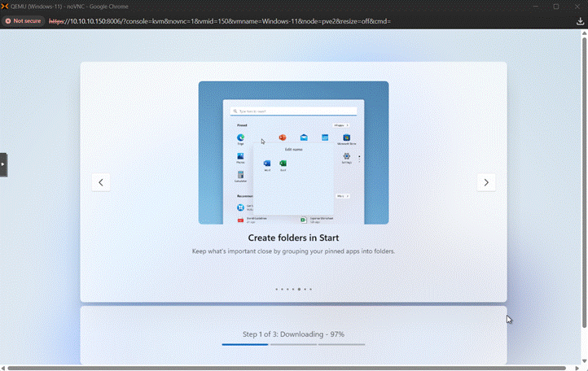588x371 pixels.
Task: Click the Not secure site info badge
Action: point(23,21)
